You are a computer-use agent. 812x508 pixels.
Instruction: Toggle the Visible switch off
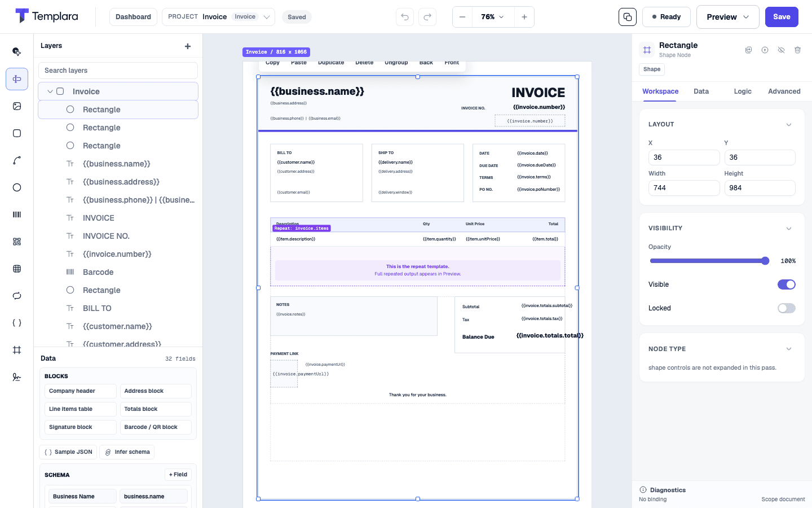786,284
